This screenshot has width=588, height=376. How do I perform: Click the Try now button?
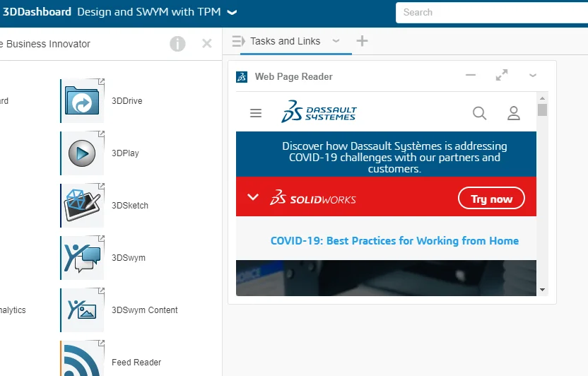point(491,199)
